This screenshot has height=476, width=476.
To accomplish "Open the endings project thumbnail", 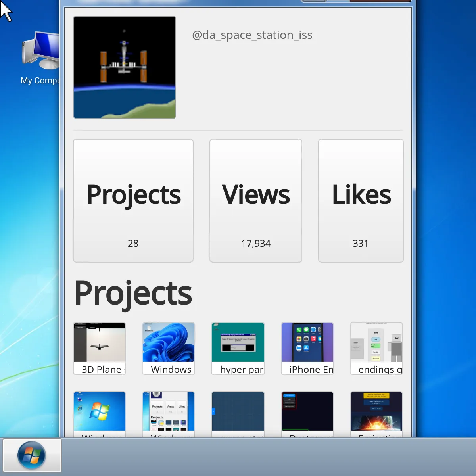I will tap(376, 349).
